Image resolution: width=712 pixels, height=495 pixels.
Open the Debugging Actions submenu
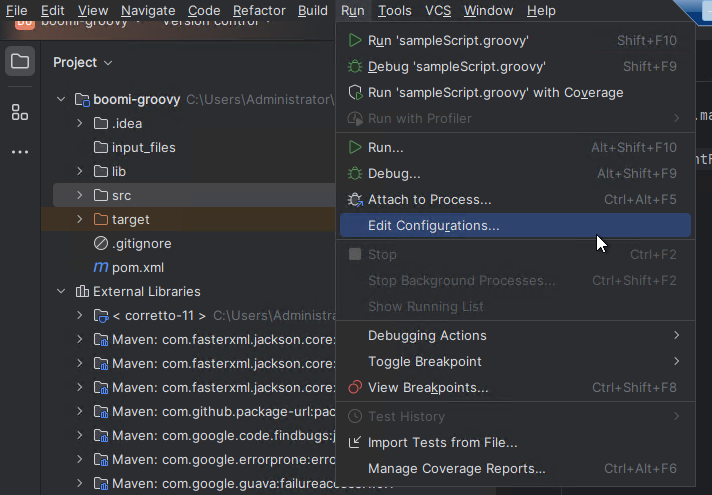515,335
